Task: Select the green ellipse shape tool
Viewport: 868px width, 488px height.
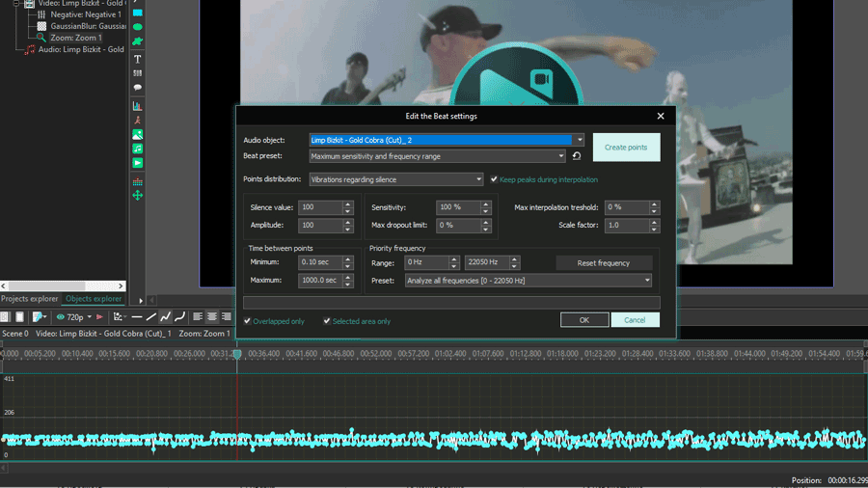Action: pyautogui.click(x=137, y=27)
